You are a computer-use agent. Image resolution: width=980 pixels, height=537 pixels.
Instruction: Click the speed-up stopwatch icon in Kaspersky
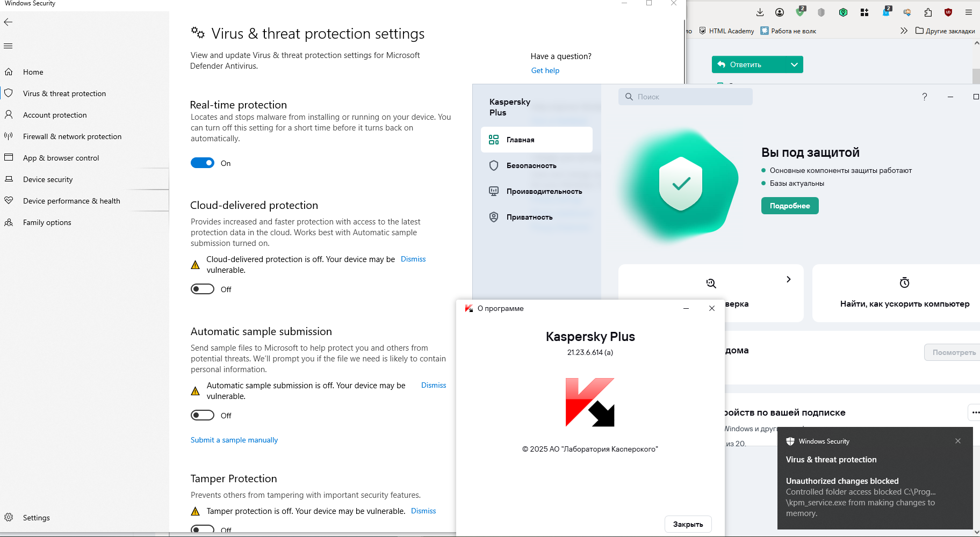[905, 282]
